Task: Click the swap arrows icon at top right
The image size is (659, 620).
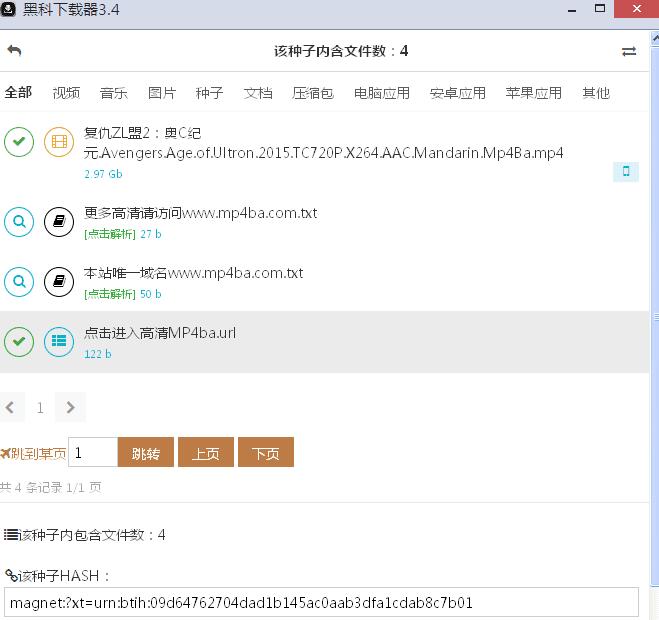Action: click(629, 51)
